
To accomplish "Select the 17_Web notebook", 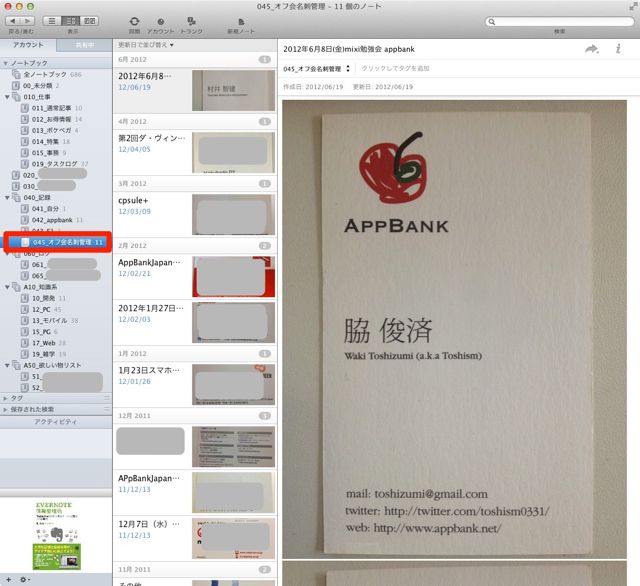I will (x=43, y=343).
